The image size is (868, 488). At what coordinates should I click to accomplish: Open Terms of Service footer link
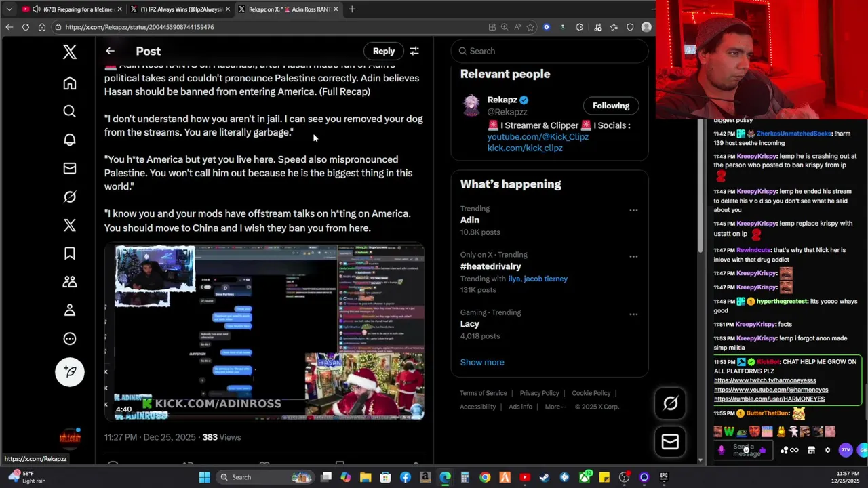pos(484,393)
